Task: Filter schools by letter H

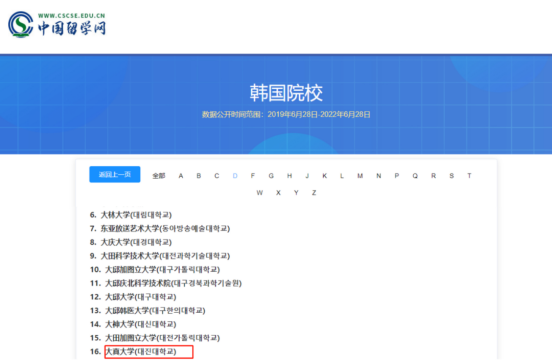Action: pyautogui.click(x=289, y=176)
